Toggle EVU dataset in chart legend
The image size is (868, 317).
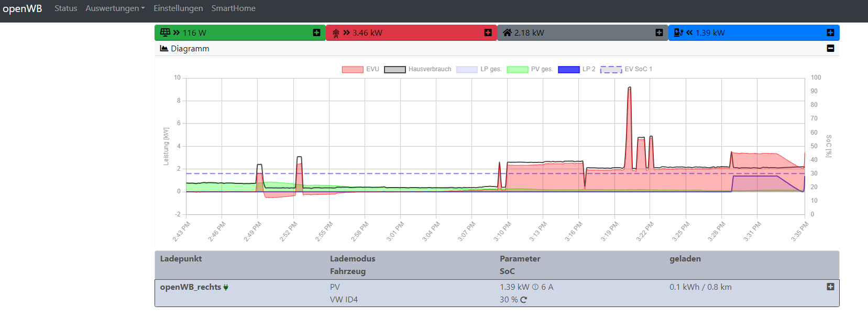tap(360, 69)
